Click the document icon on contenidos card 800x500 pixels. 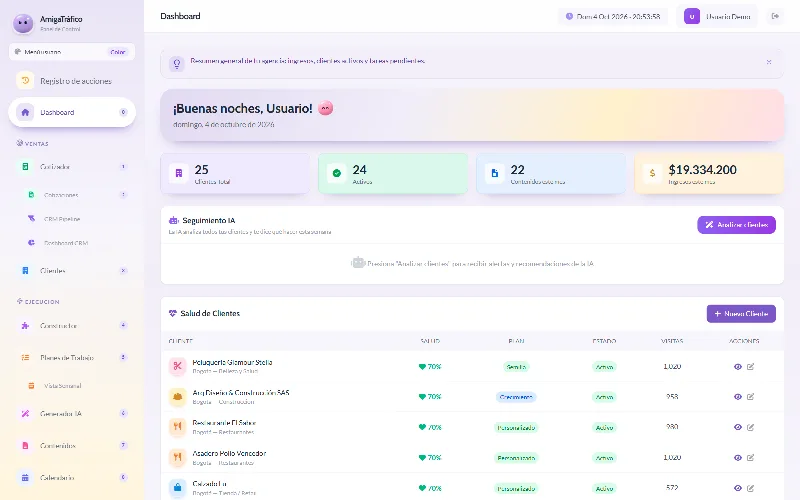click(x=494, y=173)
